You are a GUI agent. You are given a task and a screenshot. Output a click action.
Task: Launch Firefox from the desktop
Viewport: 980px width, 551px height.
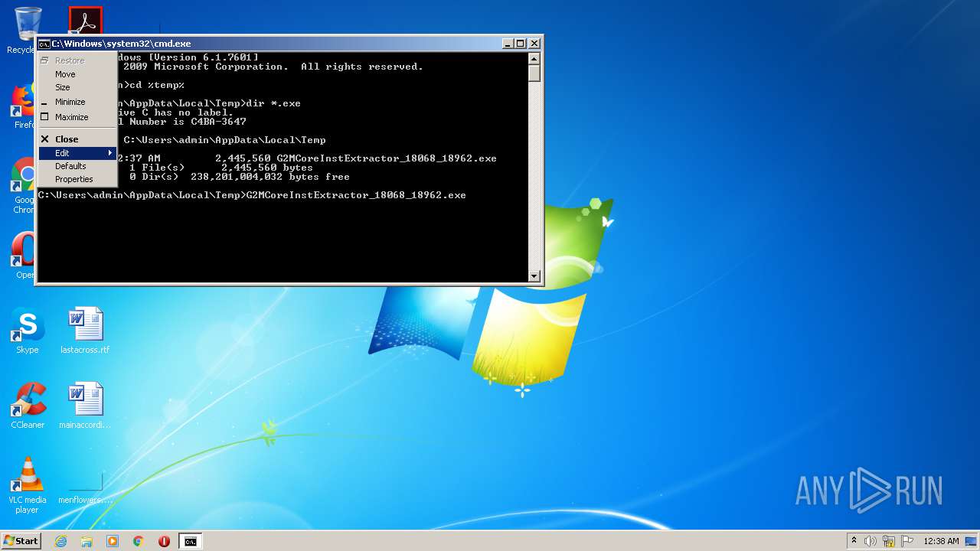pyautogui.click(x=23, y=106)
